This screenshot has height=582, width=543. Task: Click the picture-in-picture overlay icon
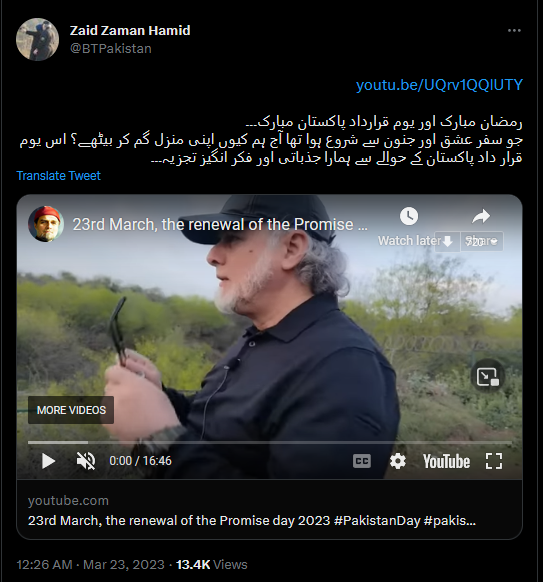487,376
